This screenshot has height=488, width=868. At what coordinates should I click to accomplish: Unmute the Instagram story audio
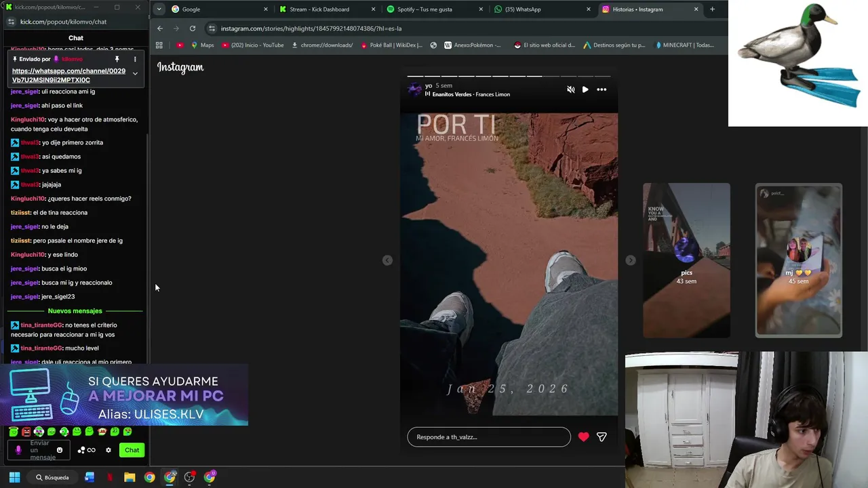(x=570, y=89)
